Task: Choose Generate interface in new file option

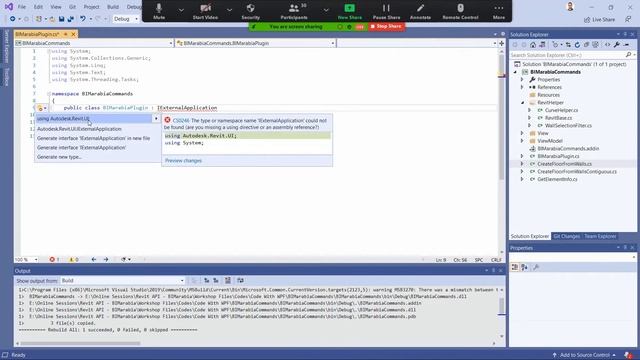Action: pyautogui.click(x=93, y=138)
